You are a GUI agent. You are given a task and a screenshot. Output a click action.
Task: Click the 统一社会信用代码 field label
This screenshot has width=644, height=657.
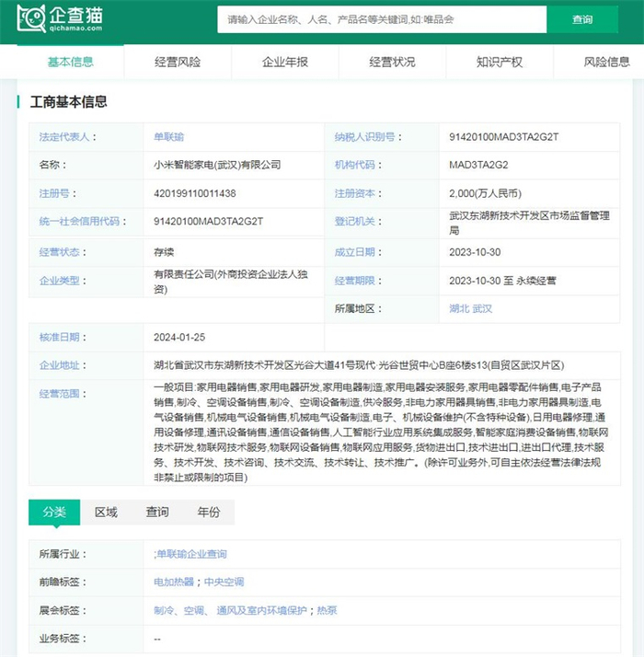(80, 221)
